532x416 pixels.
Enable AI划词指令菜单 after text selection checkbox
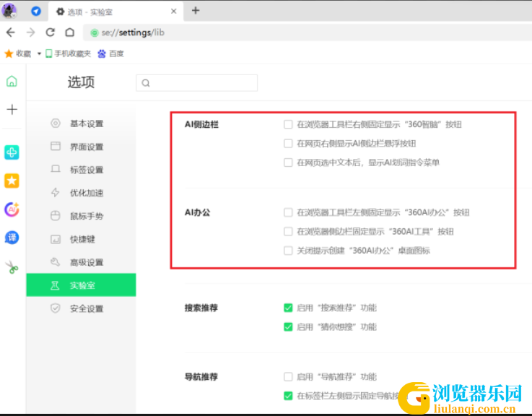[x=288, y=162]
